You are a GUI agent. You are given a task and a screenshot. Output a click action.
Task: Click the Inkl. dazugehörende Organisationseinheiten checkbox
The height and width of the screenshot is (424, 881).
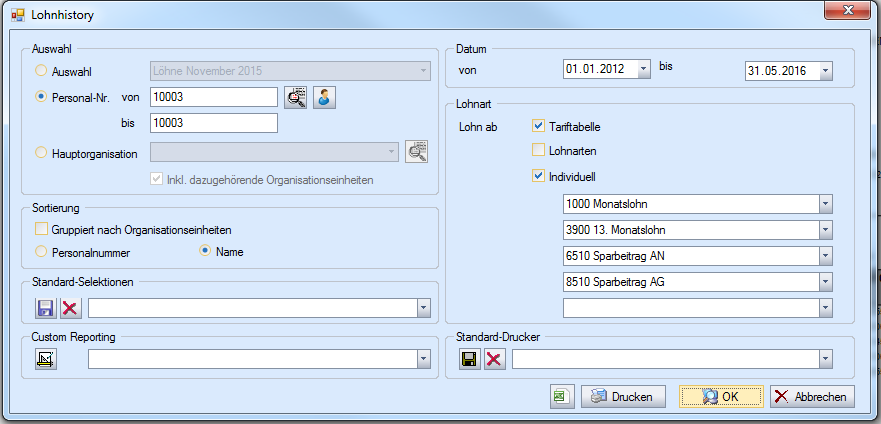pyautogui.click(x=156, y=180)
